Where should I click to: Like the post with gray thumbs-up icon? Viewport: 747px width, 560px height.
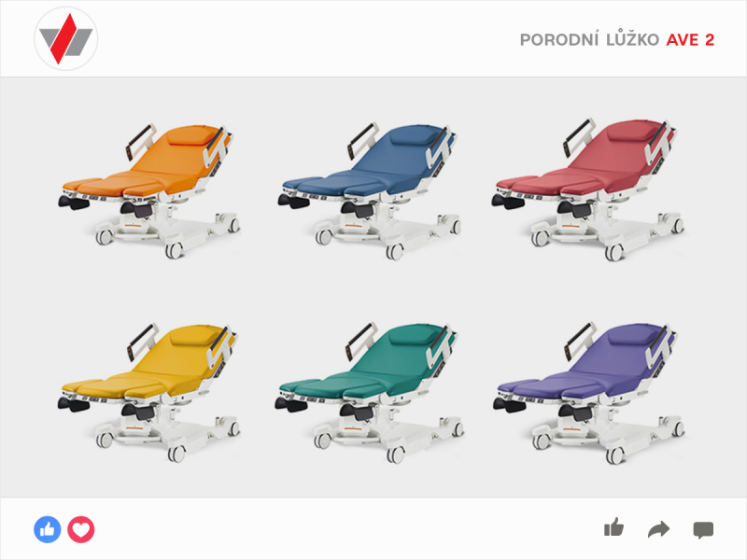tap(613, 527)
